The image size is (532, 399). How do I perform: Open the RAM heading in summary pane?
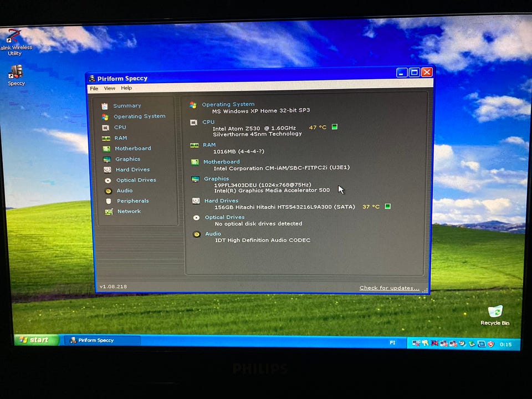pyautogui.click(x=209, y=145)
